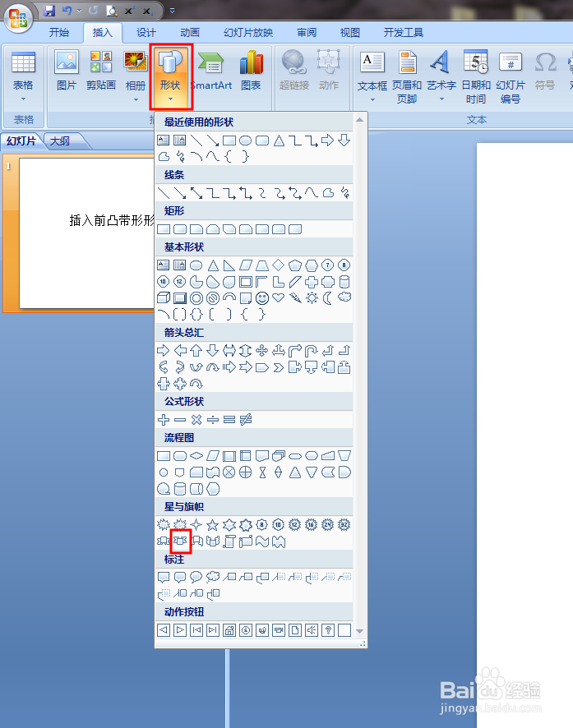The width and height of the screenshot is (573, 728).
Task: Toggle subscript x₂ formatting
Action: point(146,11)
